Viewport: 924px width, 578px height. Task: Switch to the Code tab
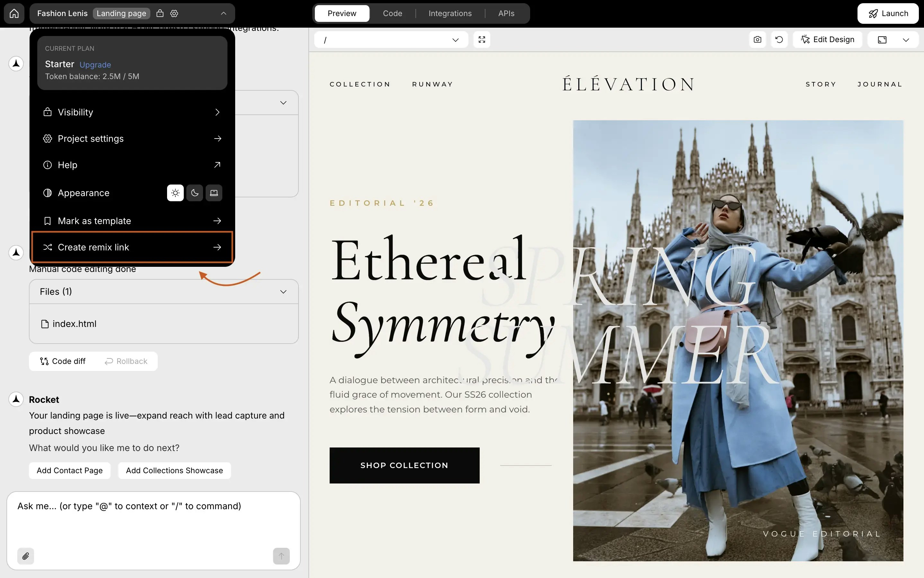[392, 13]
